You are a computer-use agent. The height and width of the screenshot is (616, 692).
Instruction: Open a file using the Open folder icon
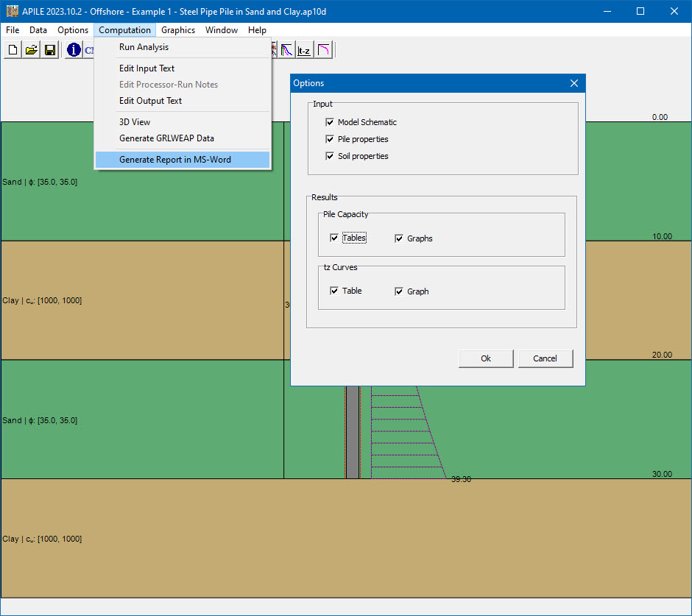[31, 49]
